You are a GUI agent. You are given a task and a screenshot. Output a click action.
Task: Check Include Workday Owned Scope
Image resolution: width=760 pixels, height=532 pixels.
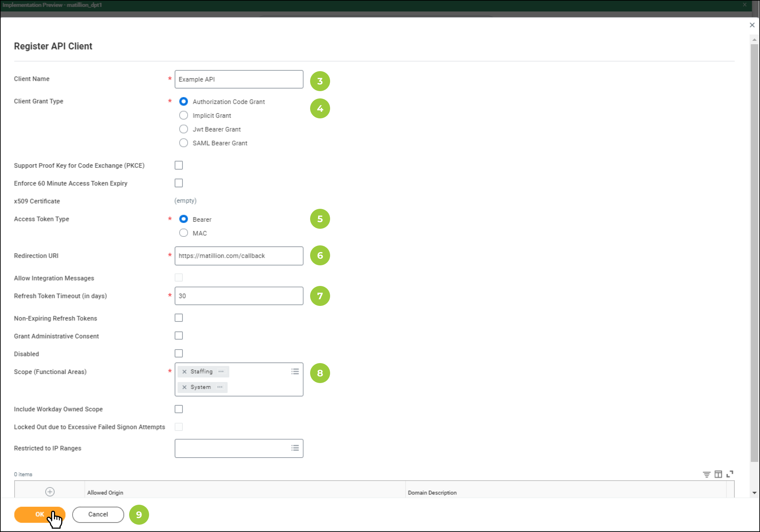tap(179, 409)
